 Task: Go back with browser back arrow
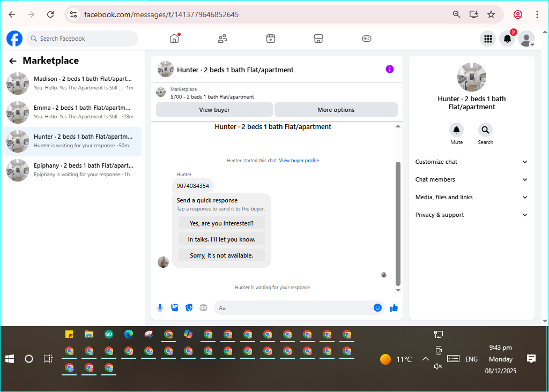[12, 14]
